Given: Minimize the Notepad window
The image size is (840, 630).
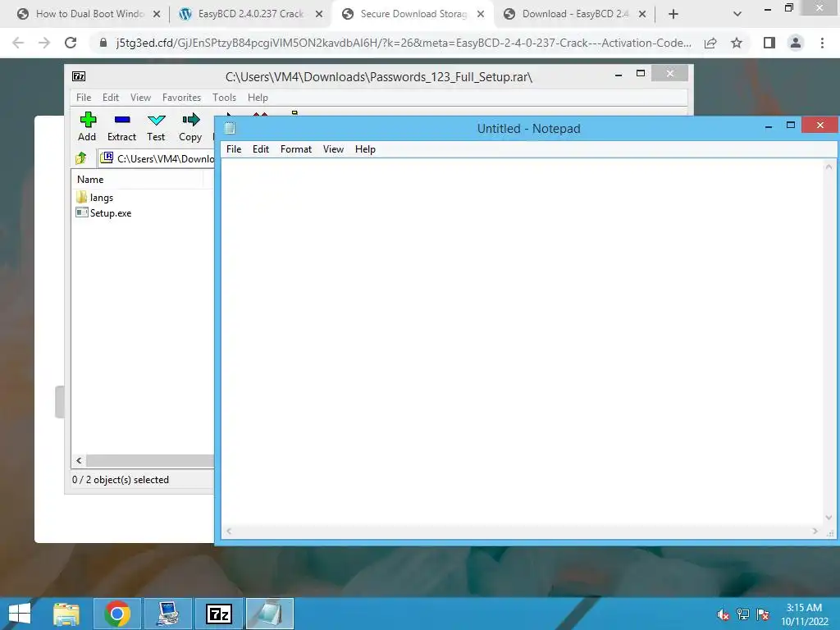Looking at the screenshot, I should click(x=769, y=126).
